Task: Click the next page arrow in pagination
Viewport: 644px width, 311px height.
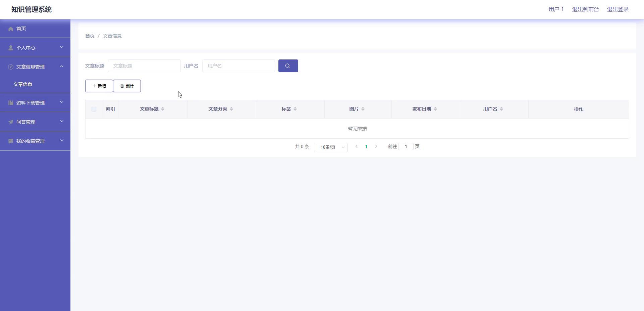Action: (376, 146)
